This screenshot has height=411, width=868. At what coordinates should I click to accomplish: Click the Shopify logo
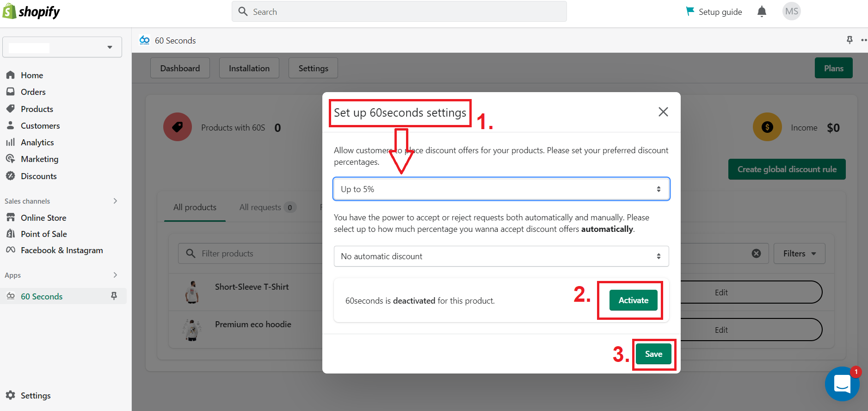pyautogui.click(x=31, y=12)
